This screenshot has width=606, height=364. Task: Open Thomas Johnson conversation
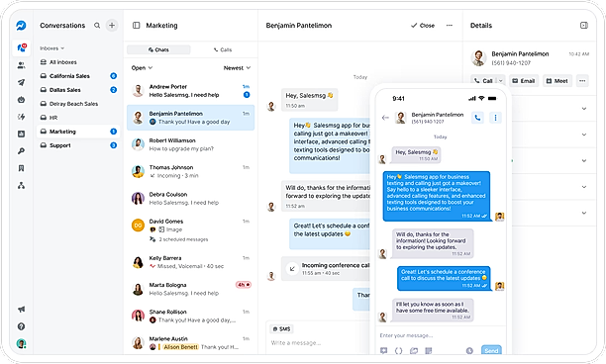[x=190, y=171]
